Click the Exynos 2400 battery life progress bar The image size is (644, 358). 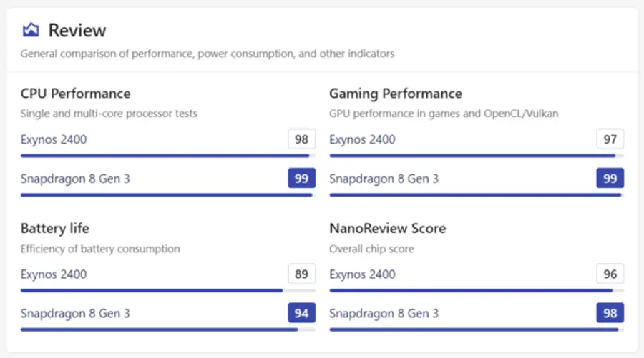pyautogui.click(x=168, y=290)
